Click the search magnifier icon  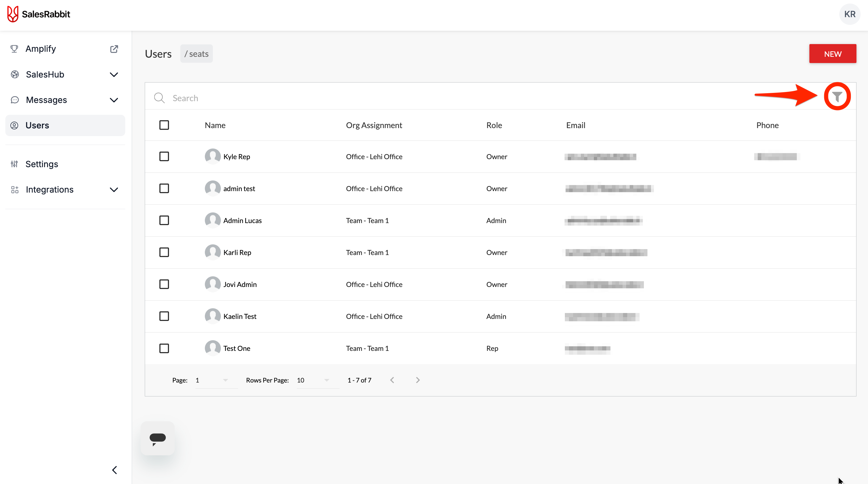point(159,98)
